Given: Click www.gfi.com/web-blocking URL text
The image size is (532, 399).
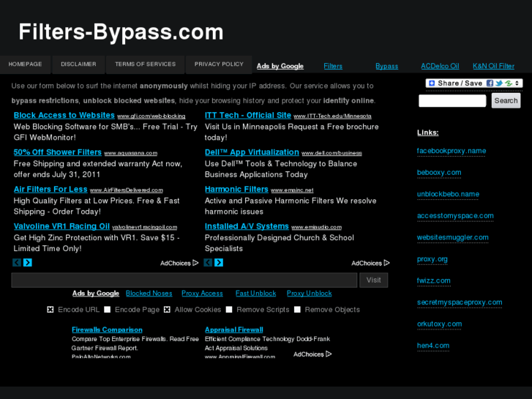Looking at the screenshot, I should pos(151,116).
